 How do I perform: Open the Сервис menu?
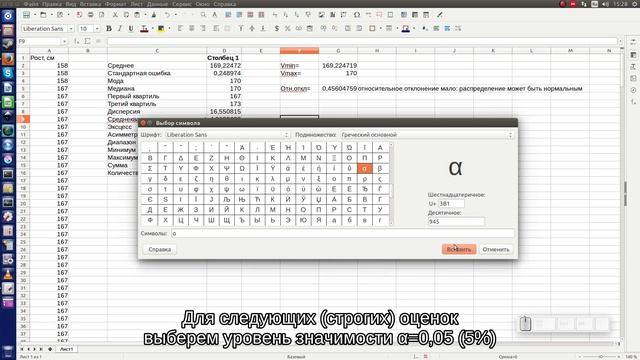(x=182, y=4)
